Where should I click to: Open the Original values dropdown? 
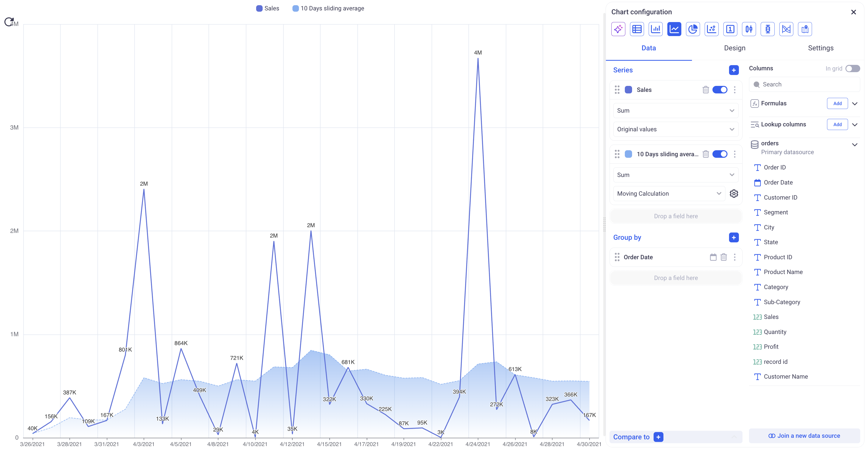coord(675,129)
